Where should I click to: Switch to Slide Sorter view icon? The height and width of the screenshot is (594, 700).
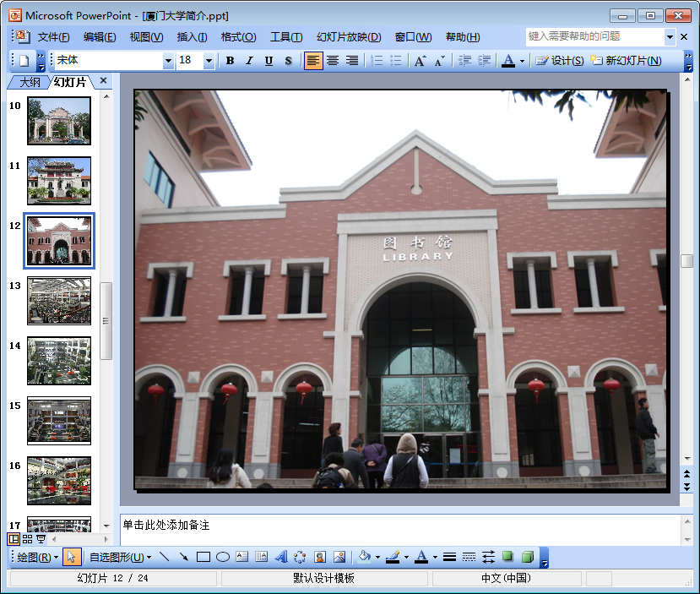27,539
